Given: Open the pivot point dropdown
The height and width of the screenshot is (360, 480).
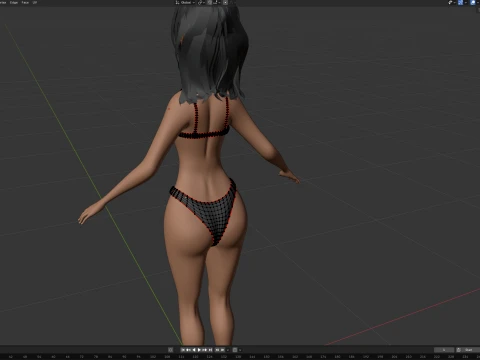Looking at the screenshot, I should [202, 3].
